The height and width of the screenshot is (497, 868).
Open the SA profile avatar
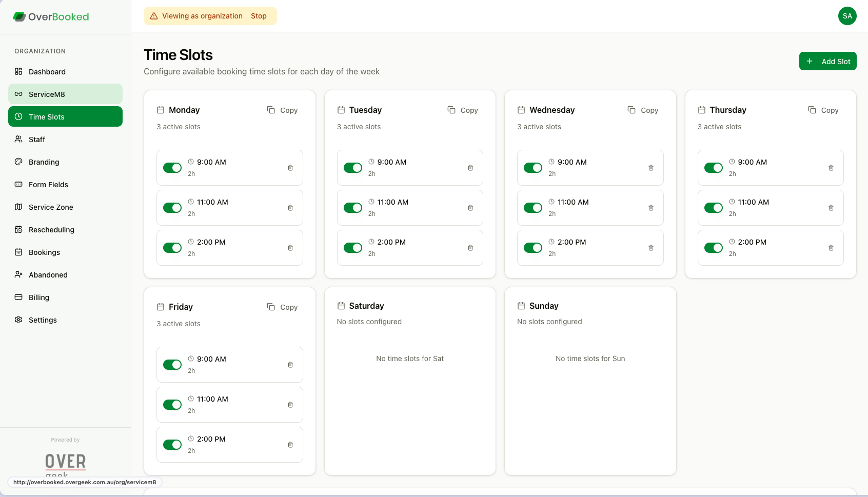847,16
